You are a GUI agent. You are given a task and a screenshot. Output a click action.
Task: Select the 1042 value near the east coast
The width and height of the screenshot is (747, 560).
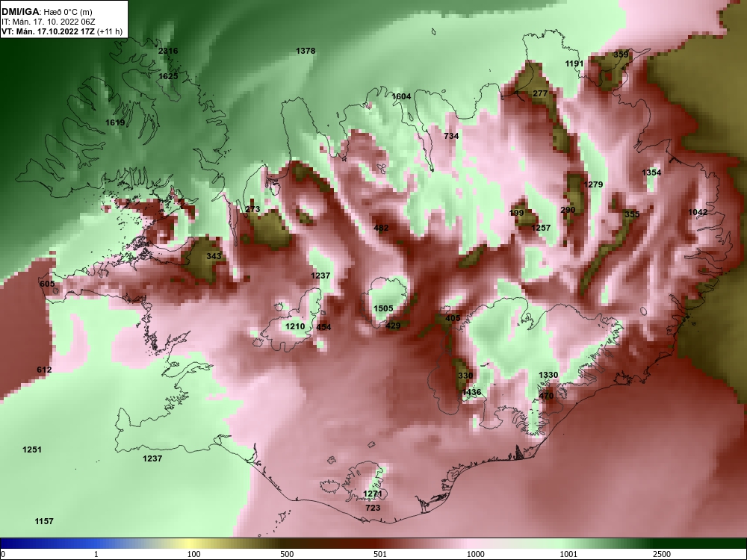tap(698, 212)
